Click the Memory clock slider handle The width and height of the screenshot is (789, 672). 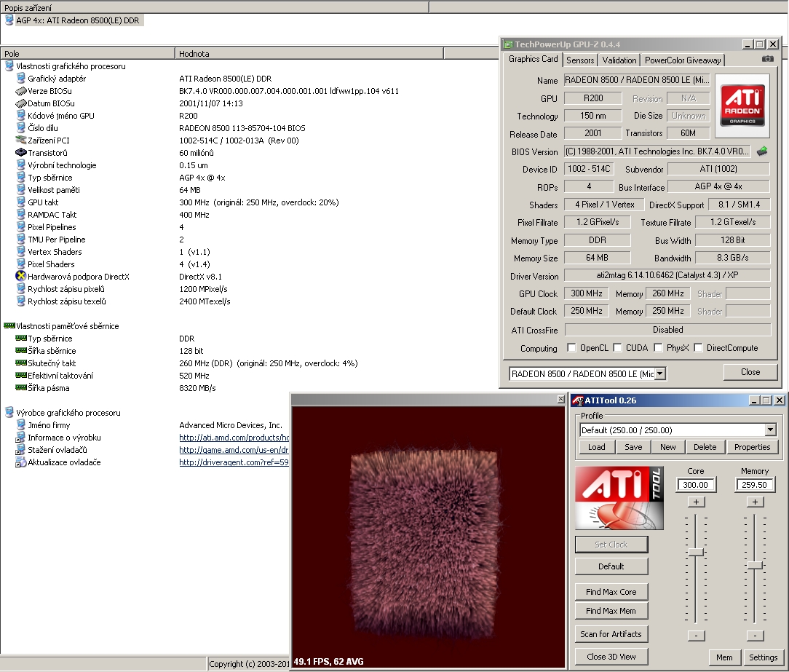tap(755, 565)
